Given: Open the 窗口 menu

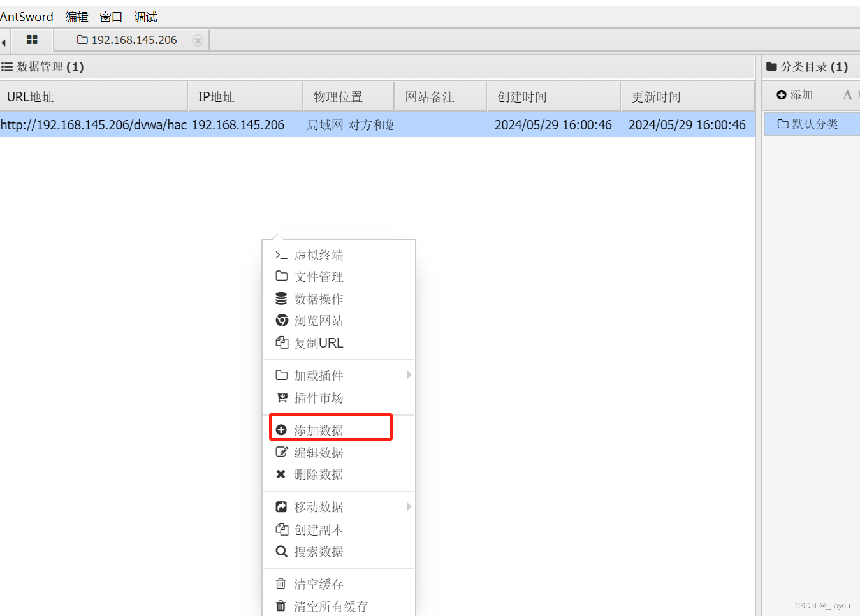Looking at the screenshot, I should point(111,17).
